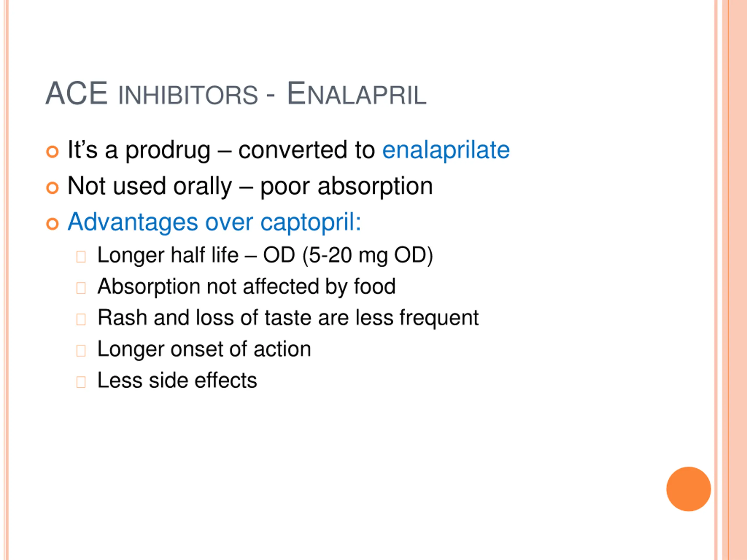Click the text 'Less side effects'
This screenshot has width=747, height=560.
pyautogui.click(x=177, y=380)
